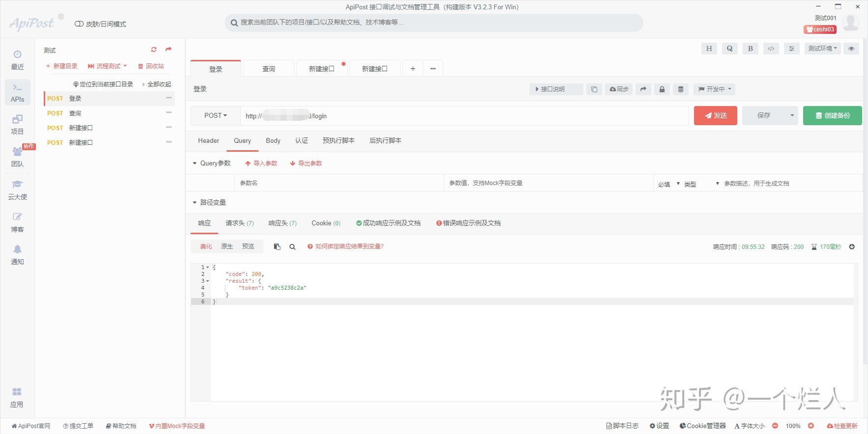Download the response with the download icon
Screen dimensions: 868x434
(852, 246)
